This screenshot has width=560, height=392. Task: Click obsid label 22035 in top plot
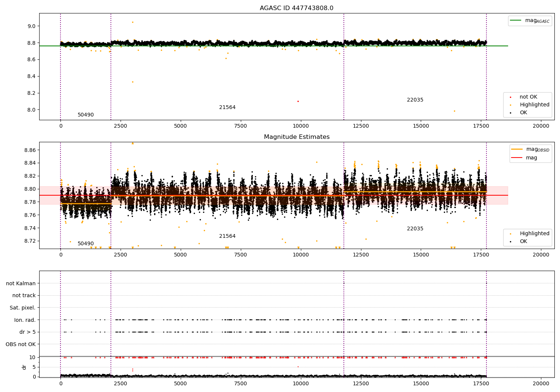[x=415, y=100]
